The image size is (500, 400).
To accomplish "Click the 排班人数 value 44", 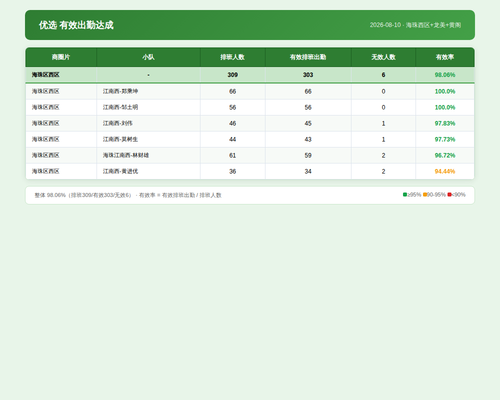I will [233, 139].
